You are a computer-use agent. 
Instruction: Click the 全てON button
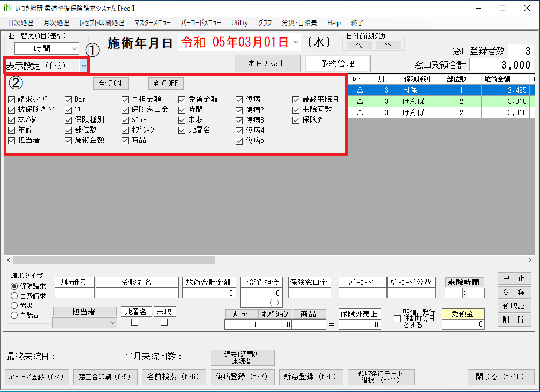(x=110, y=84)
